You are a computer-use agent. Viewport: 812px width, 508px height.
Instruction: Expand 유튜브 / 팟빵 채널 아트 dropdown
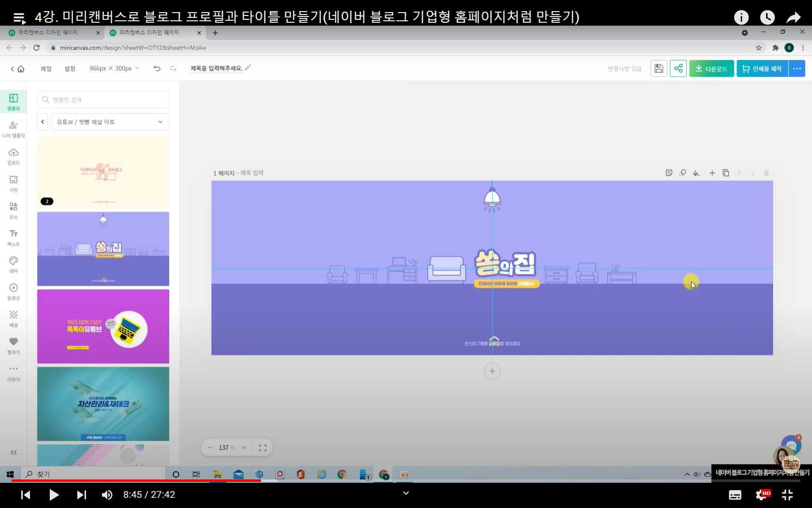110,122
